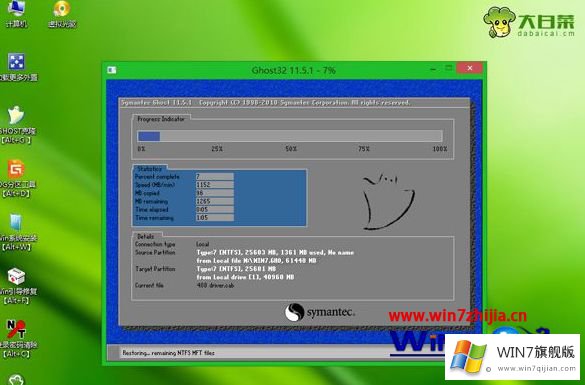Click the Ghost32 title bar system icon
Viewport: 585px width, 385px height.
[112, 70]
